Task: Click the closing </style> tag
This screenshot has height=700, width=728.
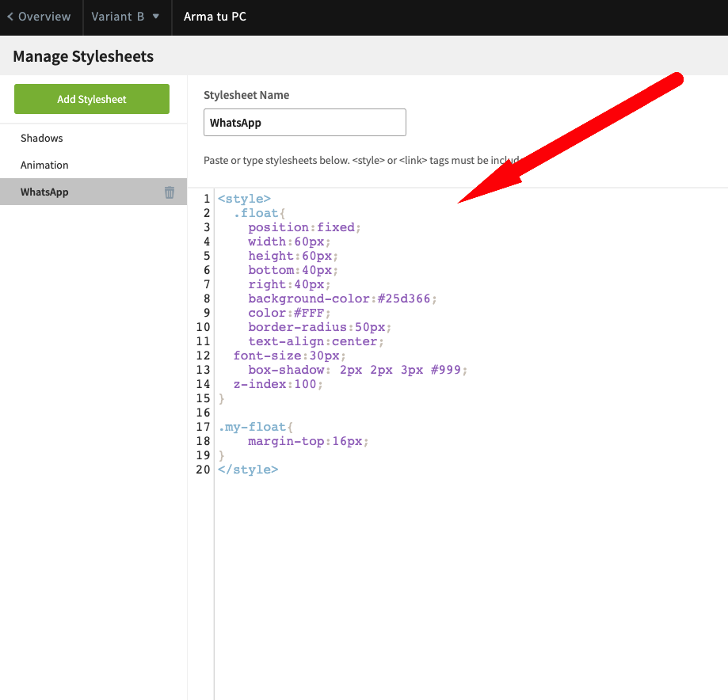Action: click(248, 470)
